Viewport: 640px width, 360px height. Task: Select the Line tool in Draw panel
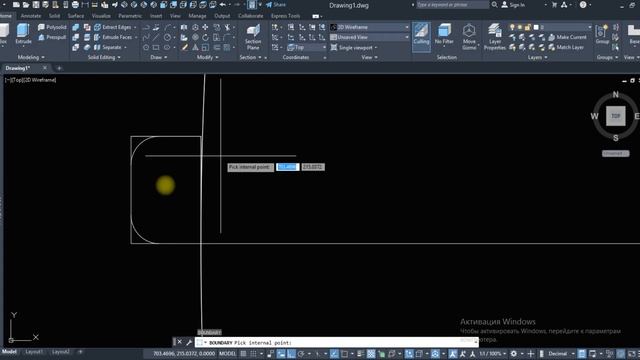pos(156,37)
